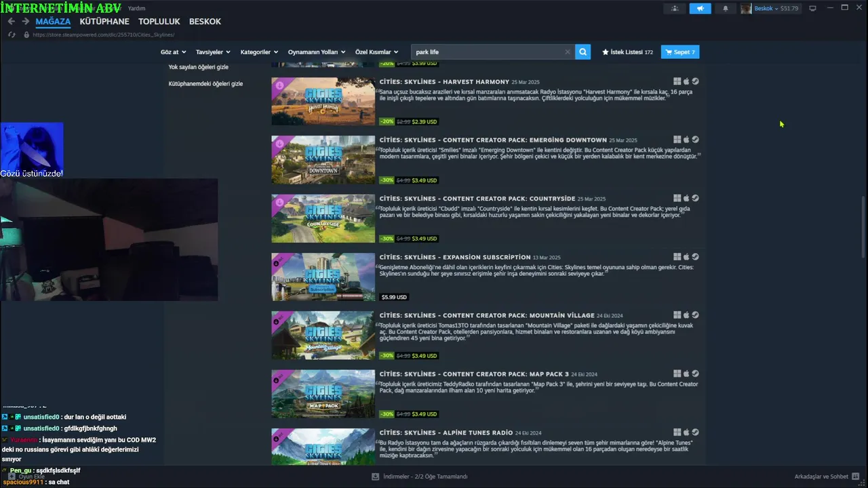Reload the store page
Viewport: 868px width, 488px height.
[x=12, y=35]
